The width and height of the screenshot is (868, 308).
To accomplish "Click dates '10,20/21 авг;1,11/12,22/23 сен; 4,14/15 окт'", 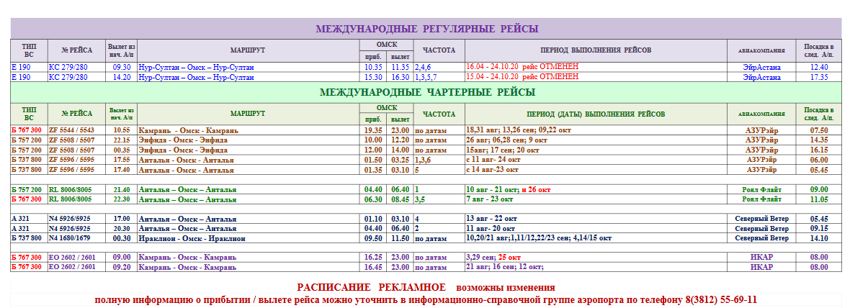I will point(540,237).
